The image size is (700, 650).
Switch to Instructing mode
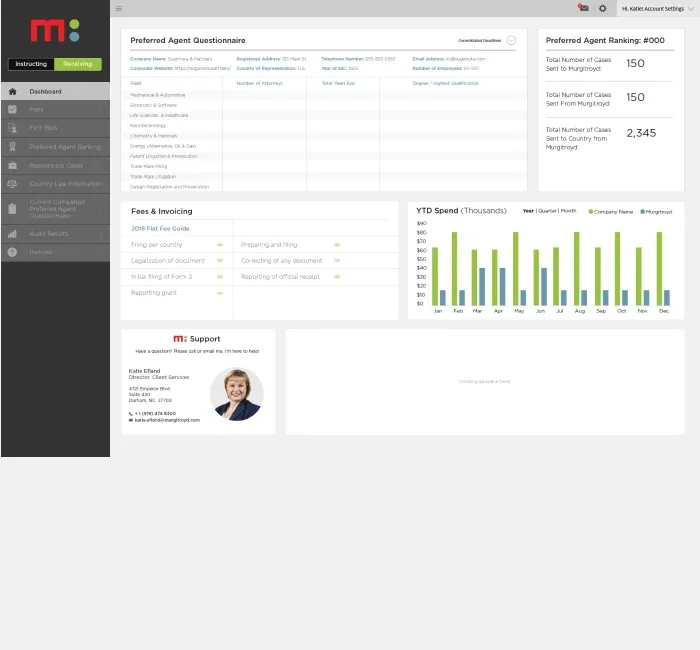click(31, 64)
